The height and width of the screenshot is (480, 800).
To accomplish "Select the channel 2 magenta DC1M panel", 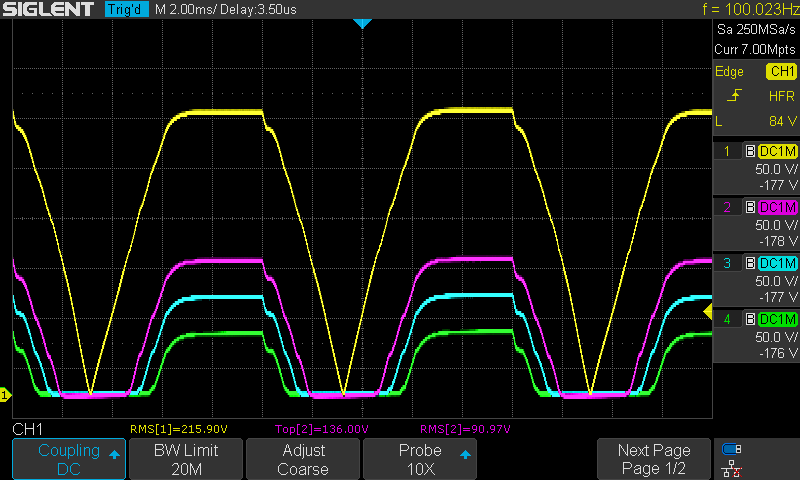I will coord(756,224).
